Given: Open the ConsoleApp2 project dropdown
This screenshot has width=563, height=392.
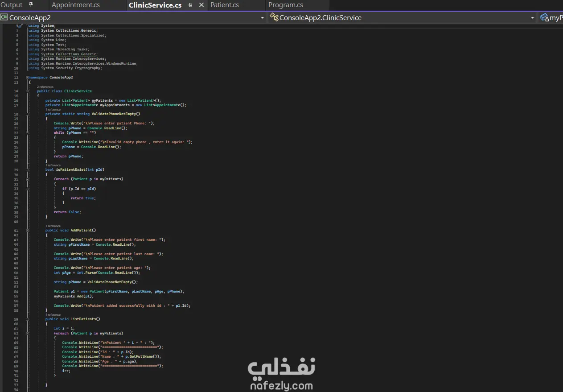Looking at the screenshot, I should 262,18.
